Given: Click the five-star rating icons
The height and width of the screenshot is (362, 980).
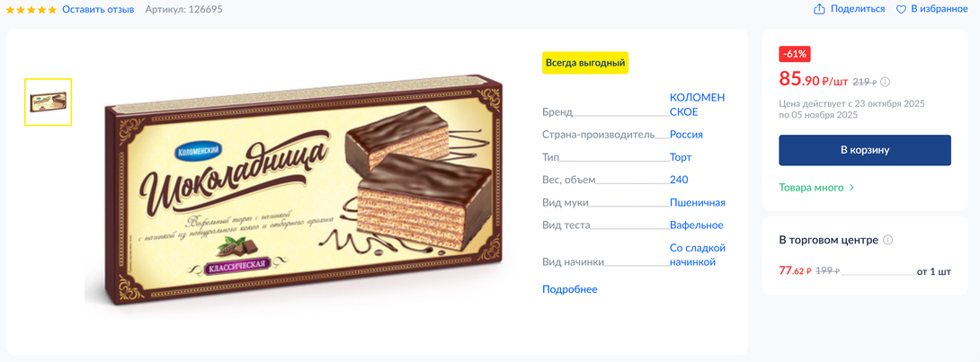Looking at the screenshot, I should pyautogui.click(x=31, y=9).
